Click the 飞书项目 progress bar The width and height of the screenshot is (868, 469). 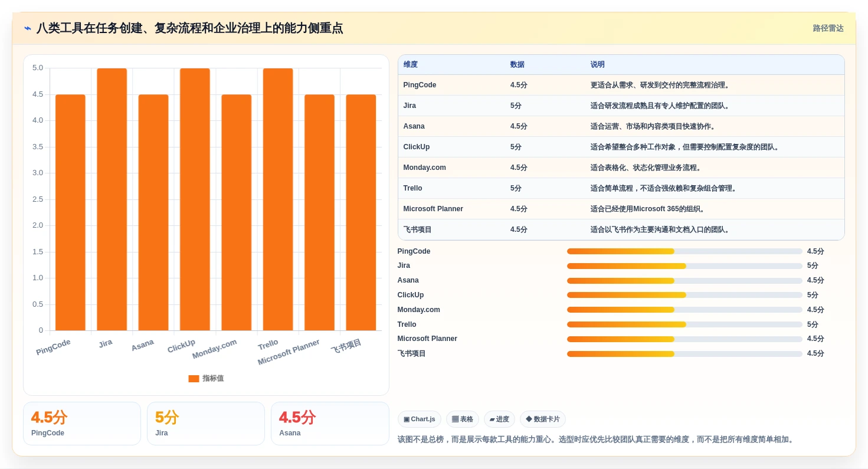[684, 354]
